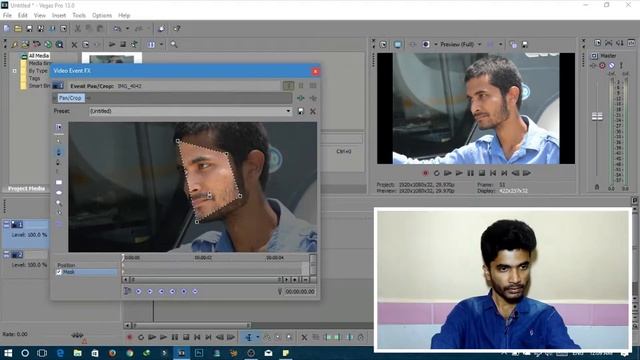Image resolution: width=640 pixels, height=360 pixels.
Task: Toggle the Mask checkbox in Pan/Crop
Action: [59, 272]
